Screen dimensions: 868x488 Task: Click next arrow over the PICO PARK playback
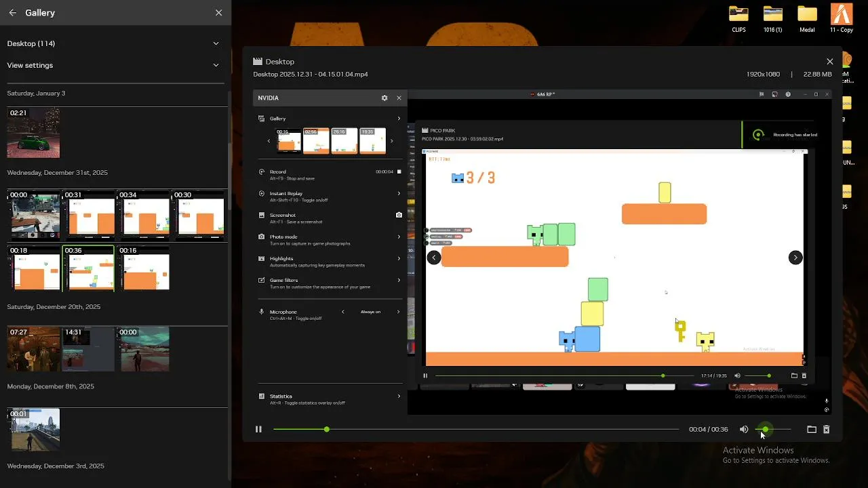click(795, 257)
